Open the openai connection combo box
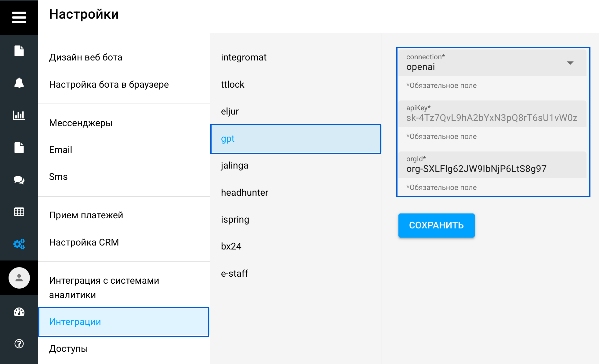The image size is (599, 364). coord(485,63)
